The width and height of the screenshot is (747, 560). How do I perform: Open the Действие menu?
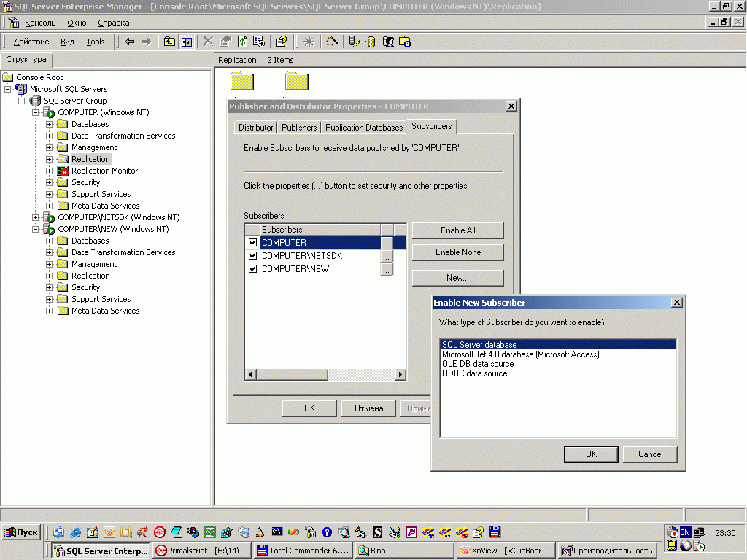point(31,42)
